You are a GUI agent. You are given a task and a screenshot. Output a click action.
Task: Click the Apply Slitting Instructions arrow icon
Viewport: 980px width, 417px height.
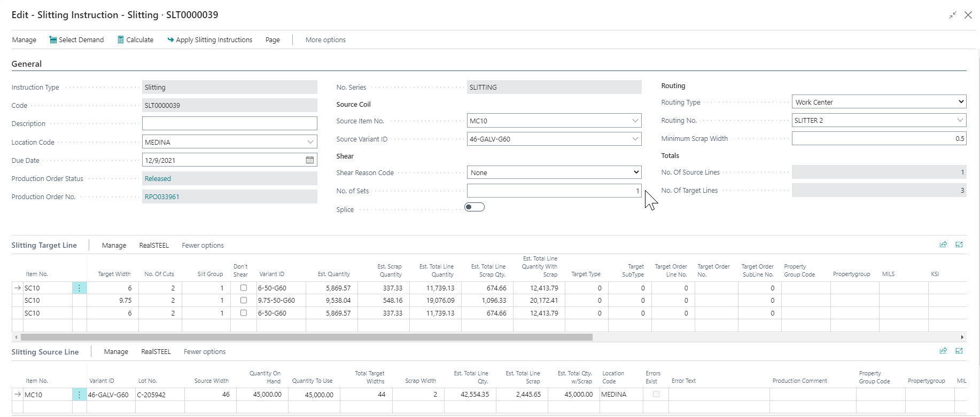(x=170, y=40)
